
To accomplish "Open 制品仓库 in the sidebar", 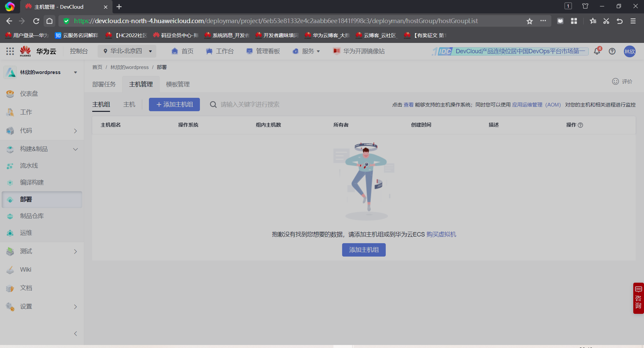I will tap(42, 216).
